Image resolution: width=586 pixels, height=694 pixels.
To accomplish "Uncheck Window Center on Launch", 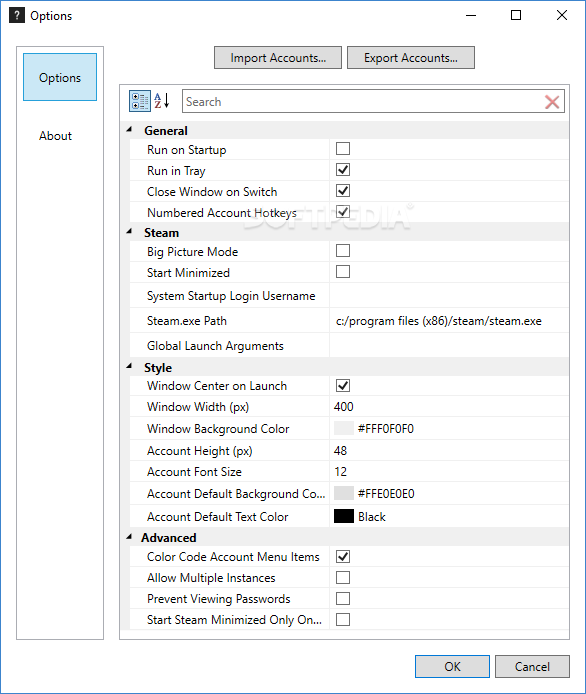I will point(343,386).
